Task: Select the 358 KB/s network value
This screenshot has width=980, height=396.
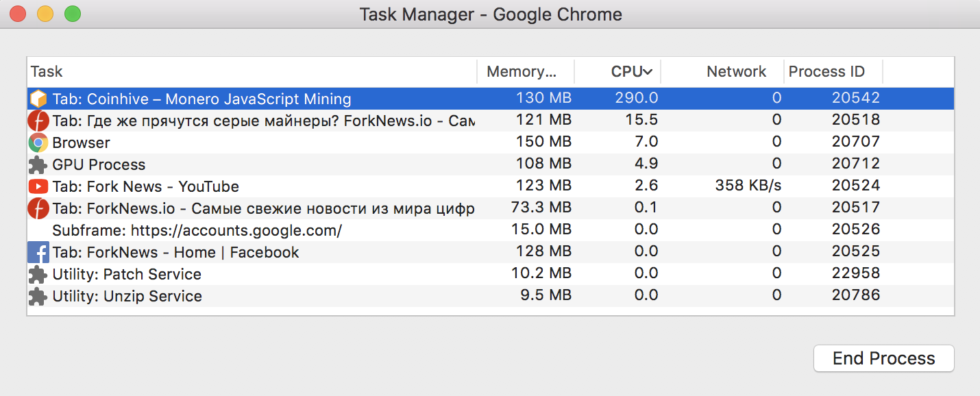Action: [748, 186]
